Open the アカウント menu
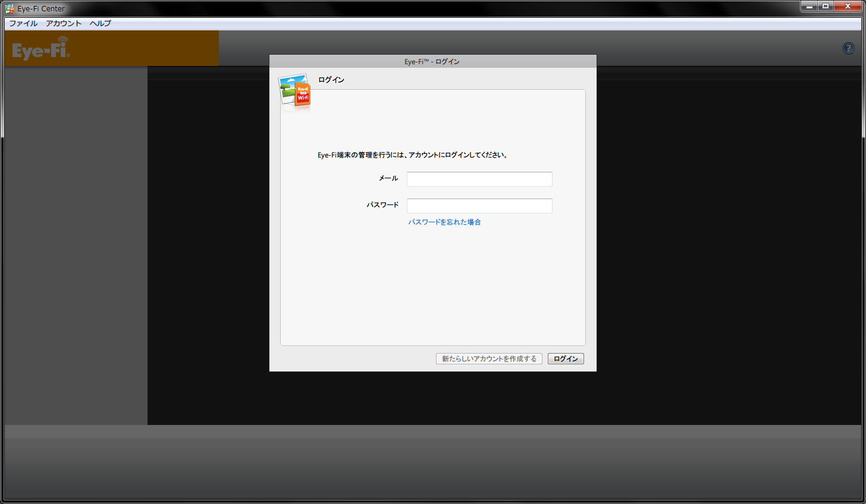This screenshot has height=504, width=866. [64, 23]
